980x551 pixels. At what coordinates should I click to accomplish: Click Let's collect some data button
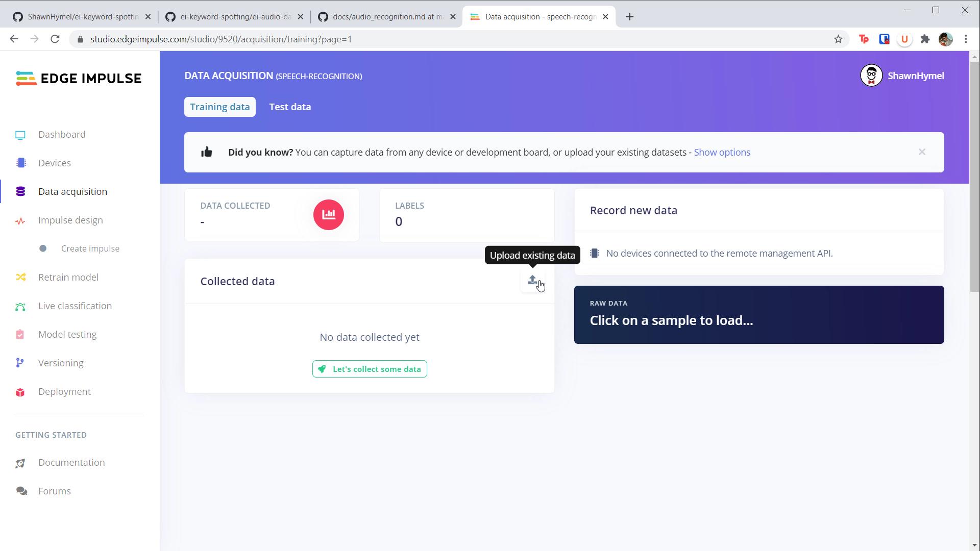(370, 369)
